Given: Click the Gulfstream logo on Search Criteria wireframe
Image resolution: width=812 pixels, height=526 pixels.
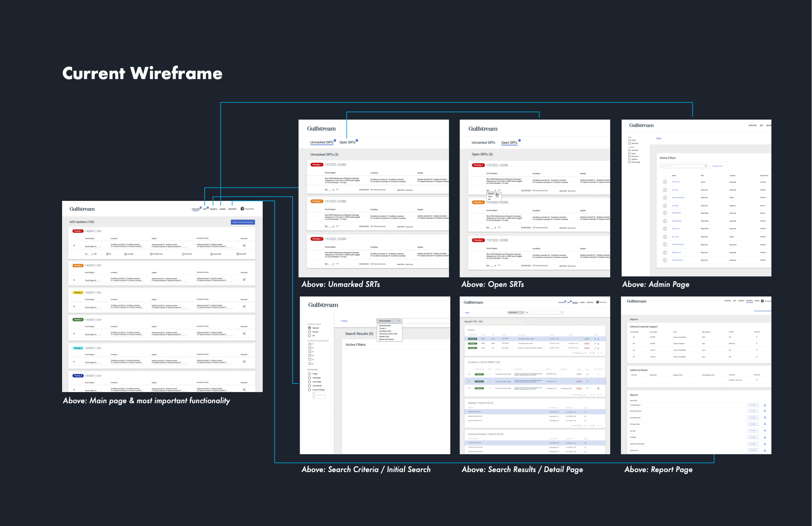Looking at the screenshot, I should click(323, 305).
